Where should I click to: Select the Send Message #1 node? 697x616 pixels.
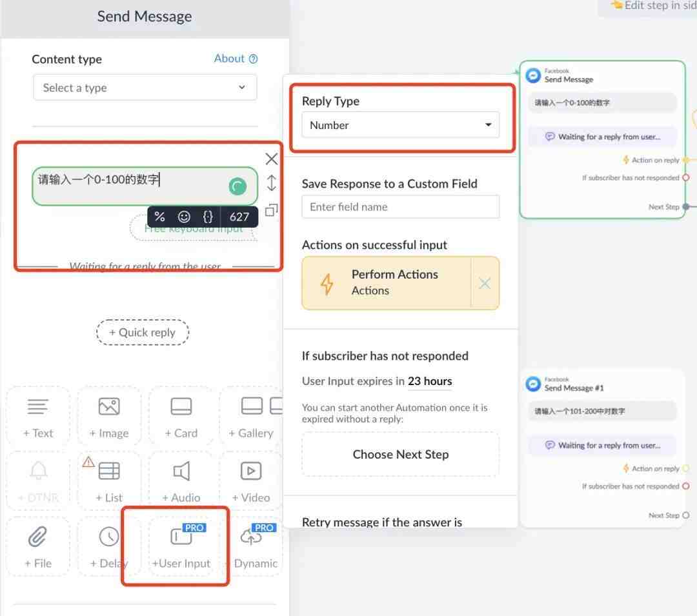602,448
